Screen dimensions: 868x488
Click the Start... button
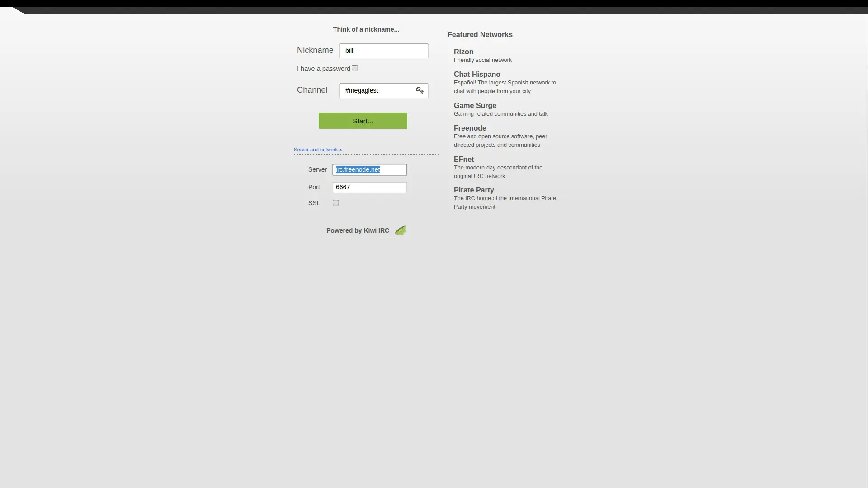pyautogui.click(x=363, y=121)
